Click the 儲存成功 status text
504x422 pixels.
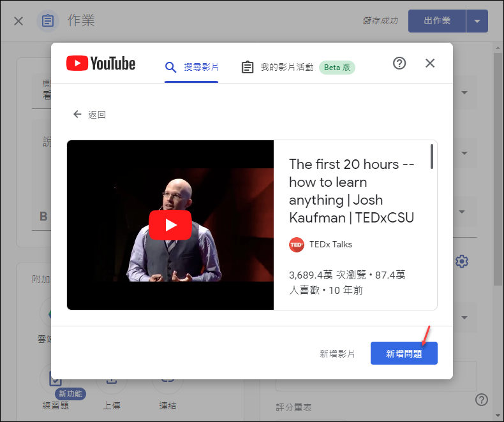(380, 21)
